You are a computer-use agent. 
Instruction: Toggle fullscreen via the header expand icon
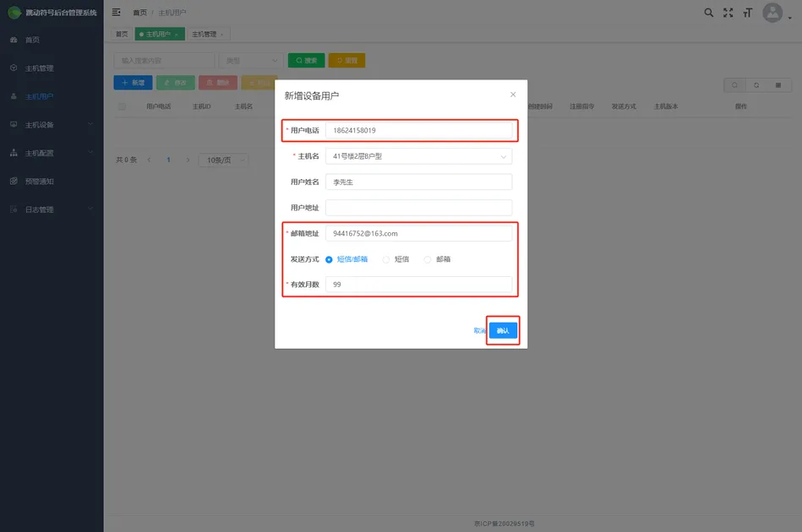click(728, 13)
